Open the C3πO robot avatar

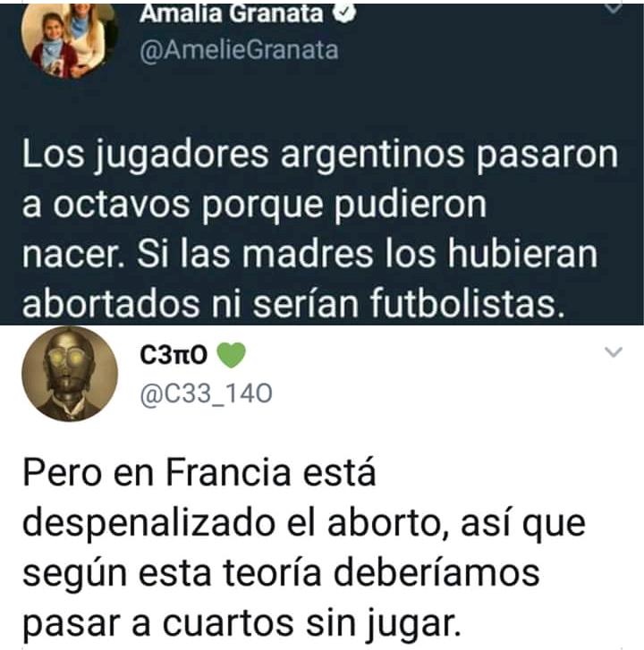[x=70, y=374]
